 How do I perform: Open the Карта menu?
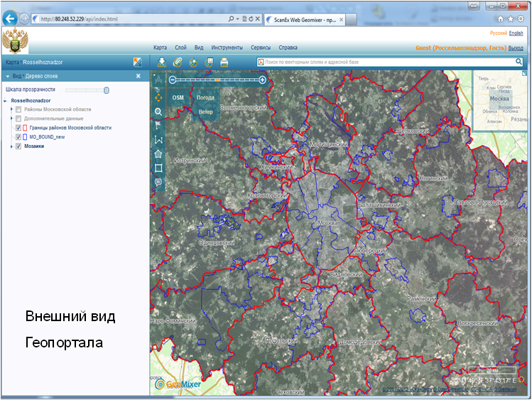160,48
